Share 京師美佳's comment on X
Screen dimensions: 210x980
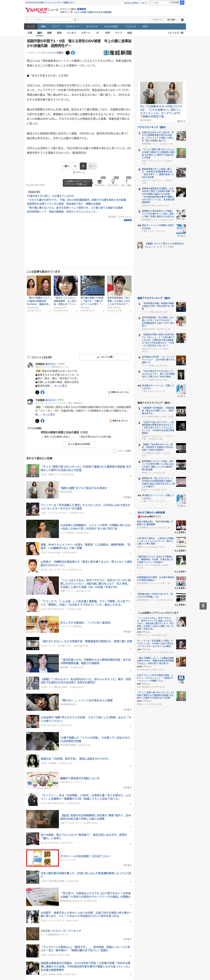(x=37, y=392)
